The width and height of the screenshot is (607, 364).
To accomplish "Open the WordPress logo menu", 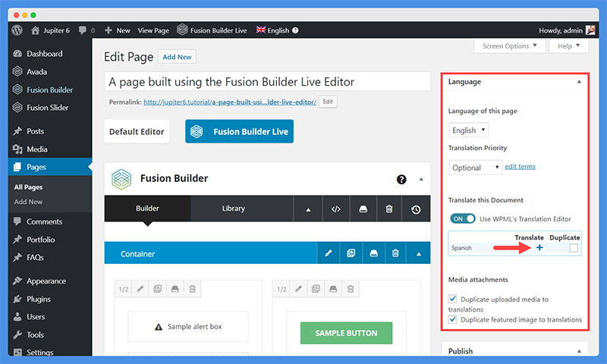I will click(17, 30).
